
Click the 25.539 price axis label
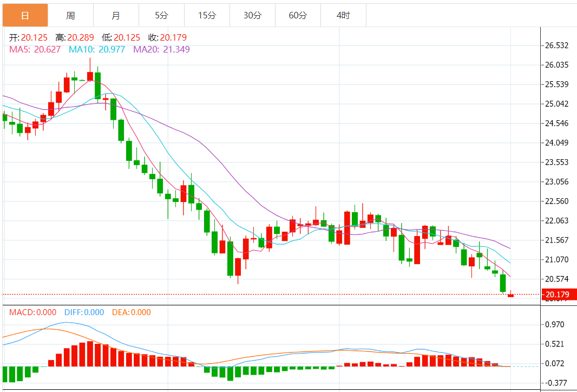(x=557, y=84)
